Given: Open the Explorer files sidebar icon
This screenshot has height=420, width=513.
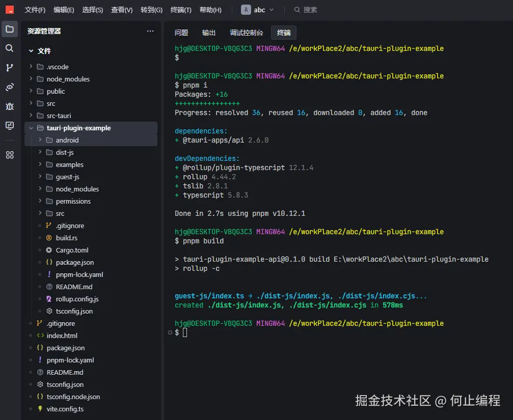Looking at the screenshot, I should coord(10,29).
